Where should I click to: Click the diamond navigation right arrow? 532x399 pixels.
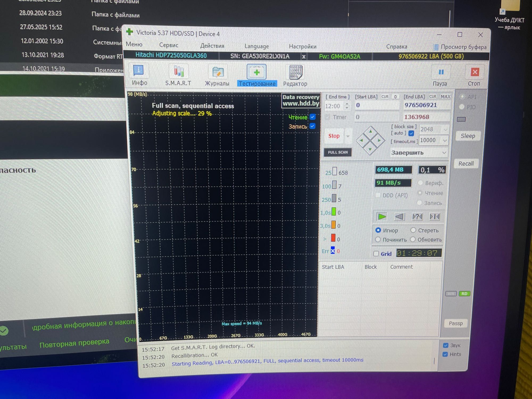[x=379, y=140]
